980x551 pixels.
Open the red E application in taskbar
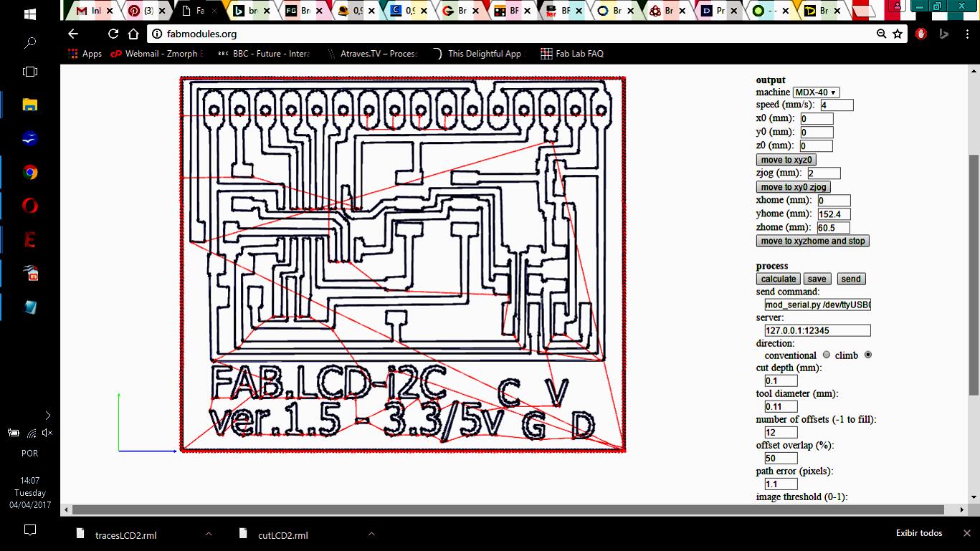click(30, 239)
